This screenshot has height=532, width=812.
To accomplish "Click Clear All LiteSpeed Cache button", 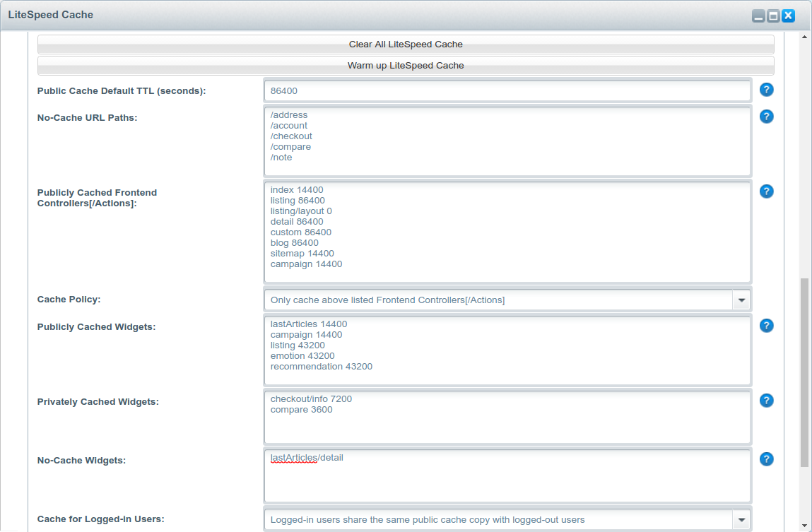I will [x=406, y=45].
